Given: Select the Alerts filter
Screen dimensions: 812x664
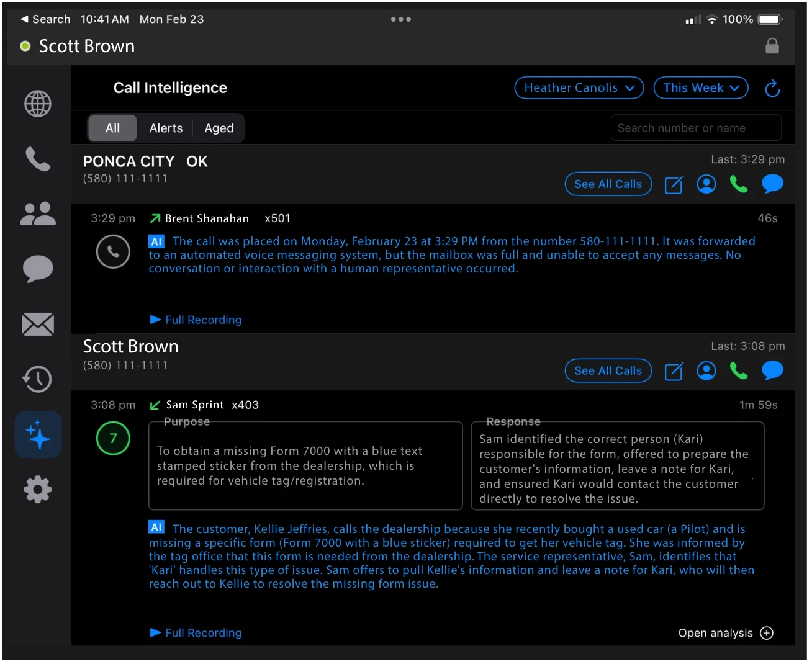Looking at the screenshot, I should click(x=166, y=128).
